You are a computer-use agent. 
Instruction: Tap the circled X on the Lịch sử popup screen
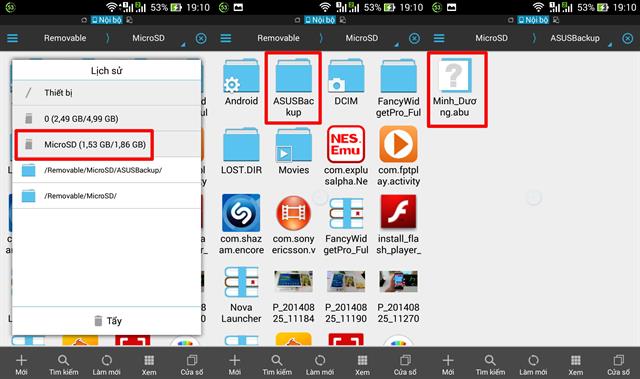(201, 38)
